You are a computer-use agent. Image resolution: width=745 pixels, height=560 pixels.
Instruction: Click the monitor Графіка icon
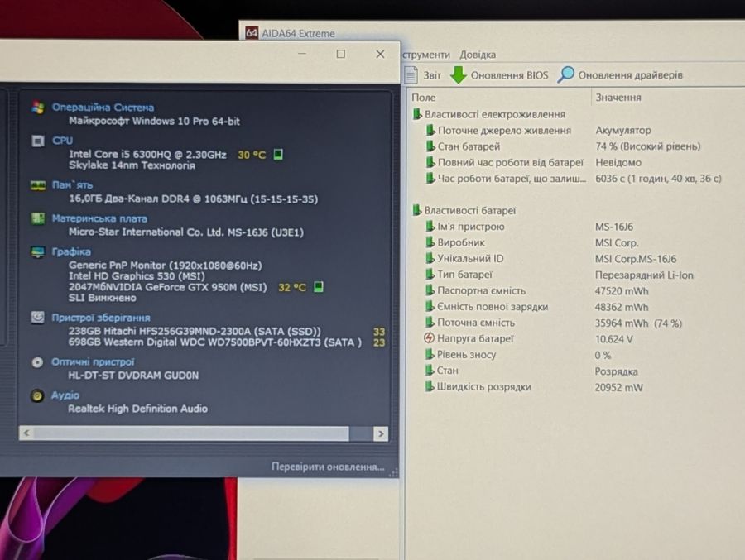pyautogui.click(x=37, y=251)
